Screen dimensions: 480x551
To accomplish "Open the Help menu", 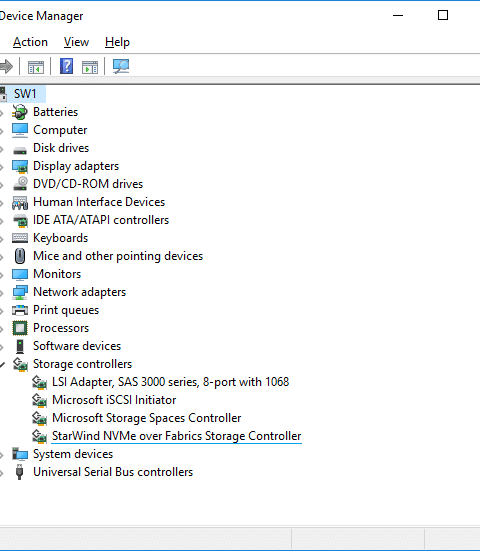I will (x=117, y=42).
